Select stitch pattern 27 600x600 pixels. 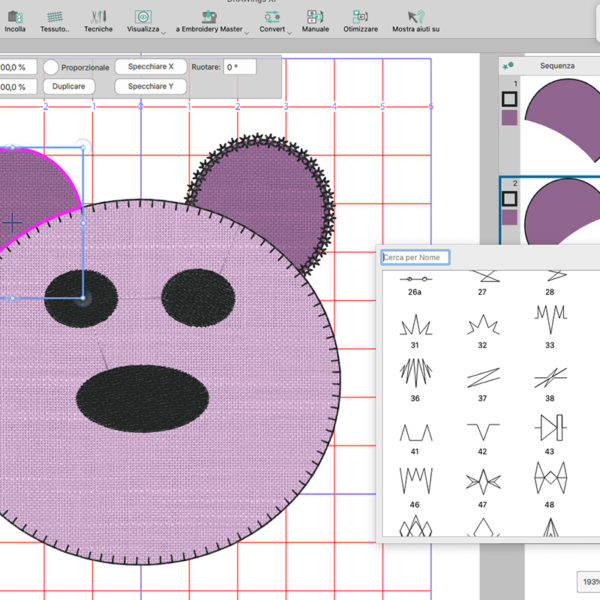coord(482,284)
